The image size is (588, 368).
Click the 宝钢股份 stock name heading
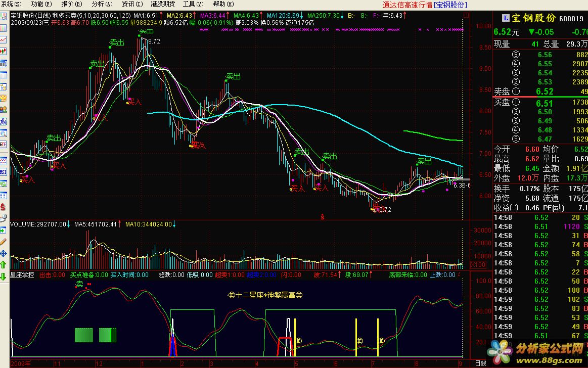[534, 18]
